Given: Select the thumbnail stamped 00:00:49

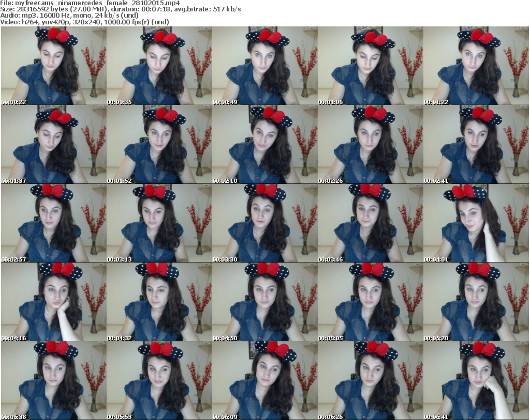Looking at the screenshot, I should tap(264, 66).
